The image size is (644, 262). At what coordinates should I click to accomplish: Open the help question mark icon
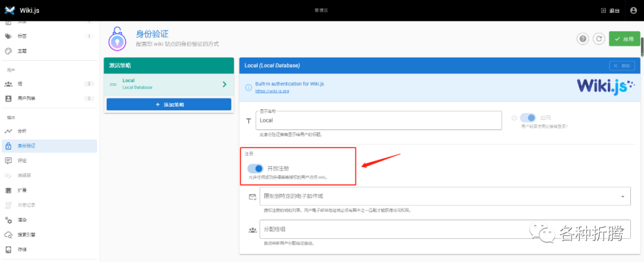coord(582,39)
